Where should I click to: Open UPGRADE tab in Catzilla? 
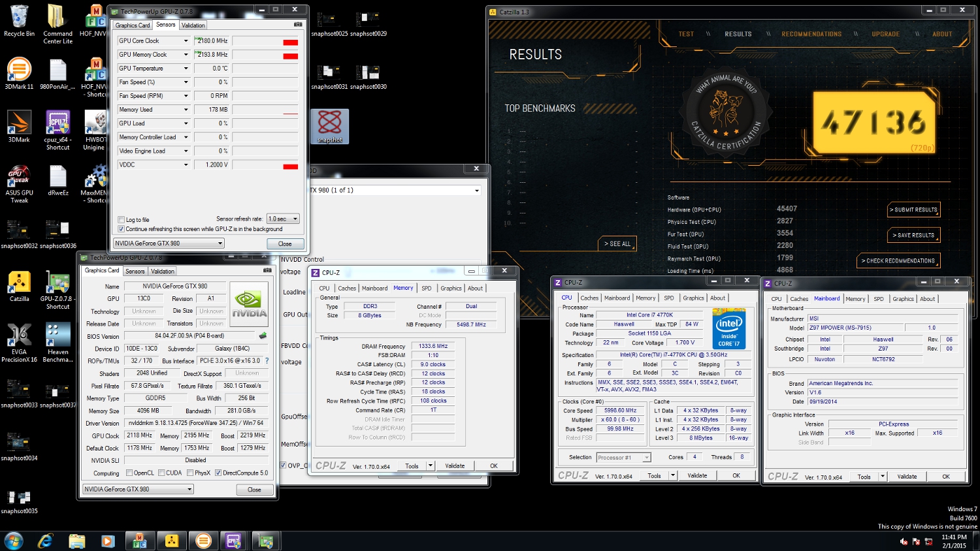click(x=885, y=34)
